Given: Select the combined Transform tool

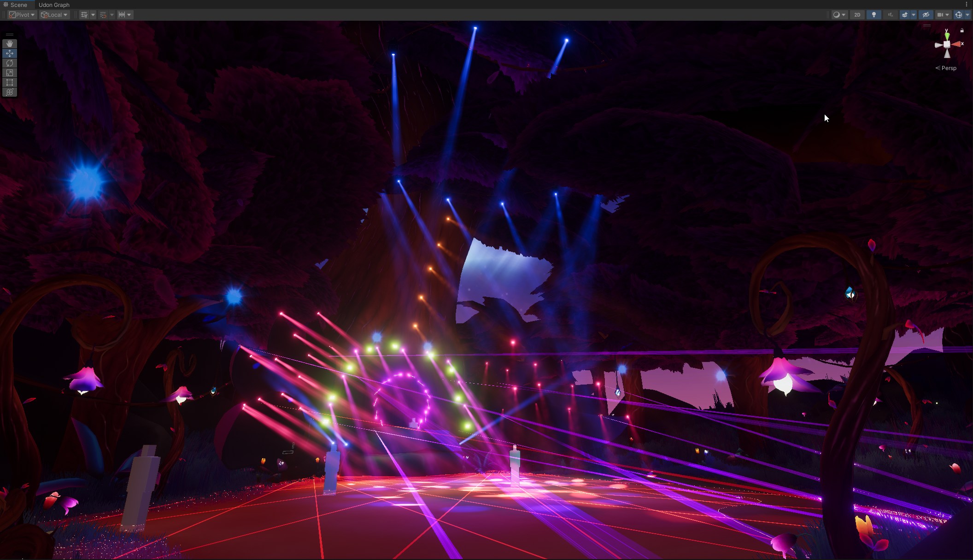Looking at the screenshot, I should click(10, 92).
